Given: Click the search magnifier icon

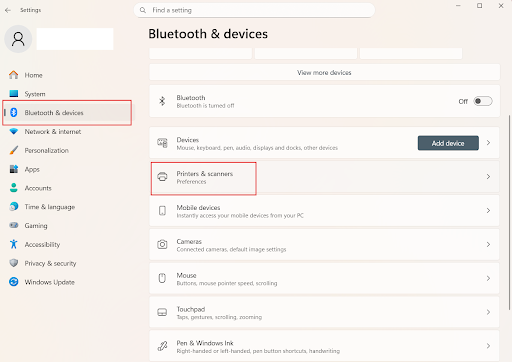Looking at the screenshot, I should (x=143, y=10).
